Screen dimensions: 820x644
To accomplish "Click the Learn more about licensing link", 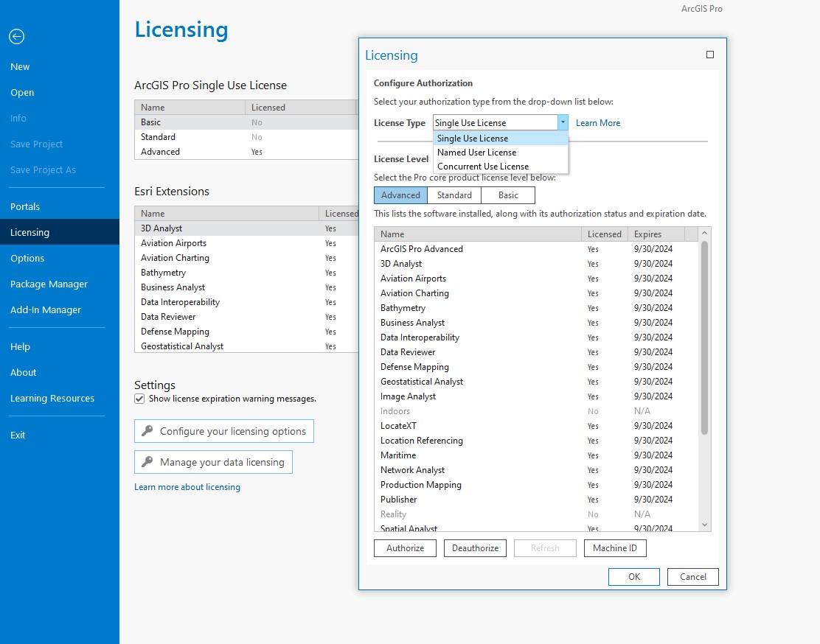I will [x=187, y=486].
